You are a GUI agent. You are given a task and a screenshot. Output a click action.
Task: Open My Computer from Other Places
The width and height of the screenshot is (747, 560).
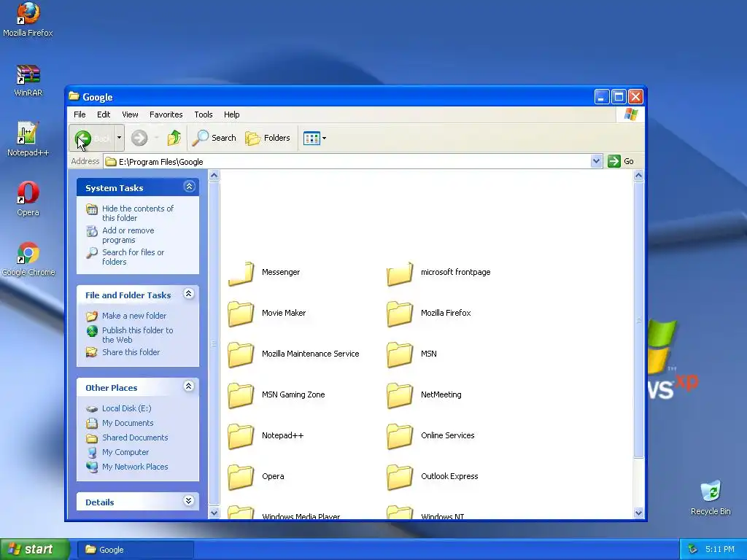125,452
